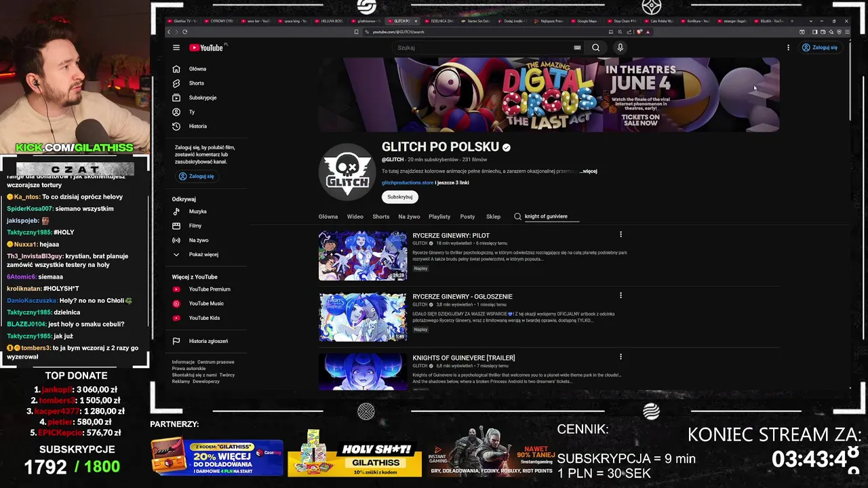The width and height of the screenshot is (868, 488).
Task: Click the KNIGHTS OF GUINEVERE trailer thumbnail
Action: [x=363, y=371]
